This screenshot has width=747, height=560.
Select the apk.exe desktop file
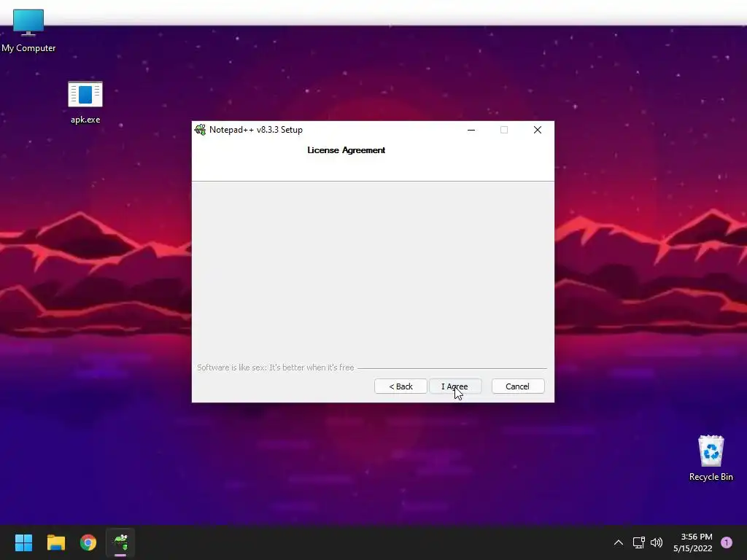click(85, 103)
